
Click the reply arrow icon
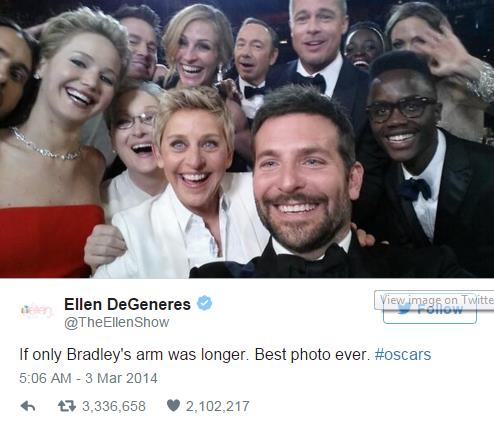[28, 406]
